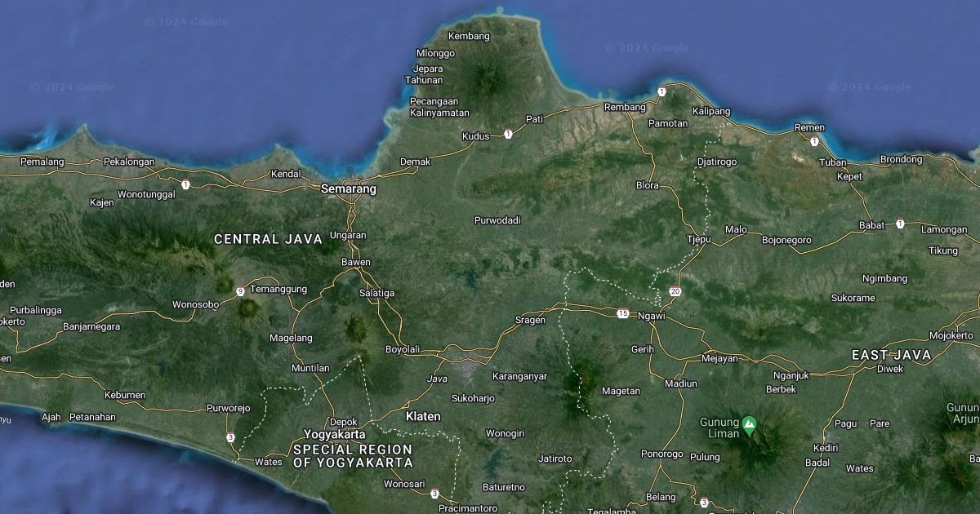
Task: Click the route 1 shield between Kudus and Pati
Action: tap(508, 134)
